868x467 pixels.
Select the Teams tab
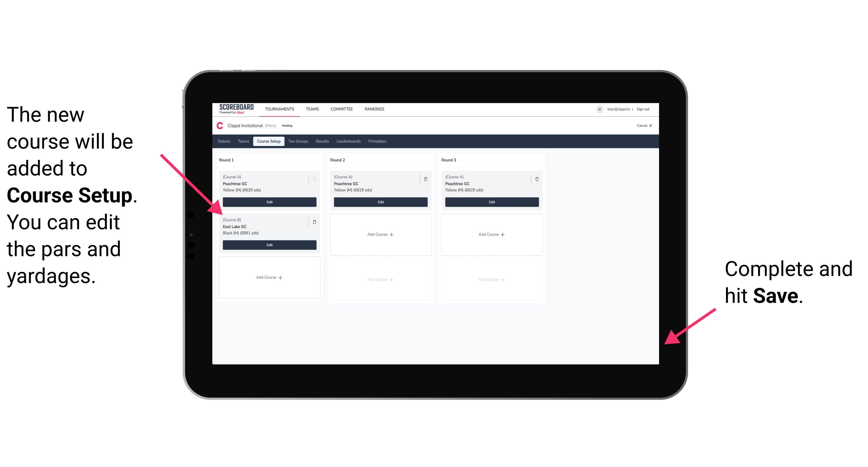243,141
